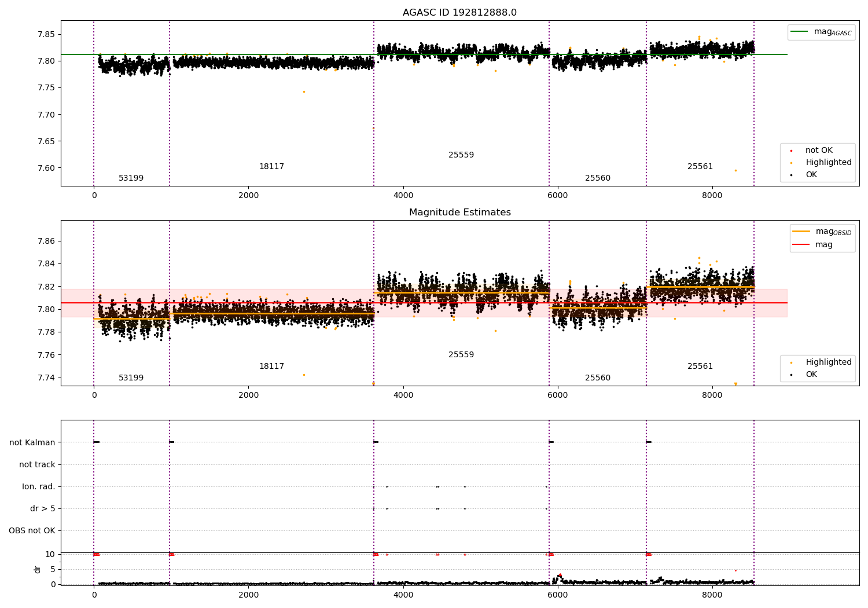Click the 'dr > 5' axis label

click(43, 509)
